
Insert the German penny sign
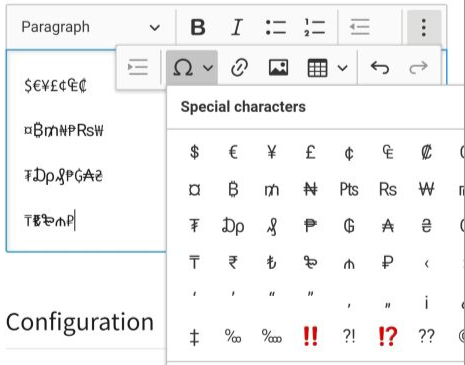pos(272,227)
